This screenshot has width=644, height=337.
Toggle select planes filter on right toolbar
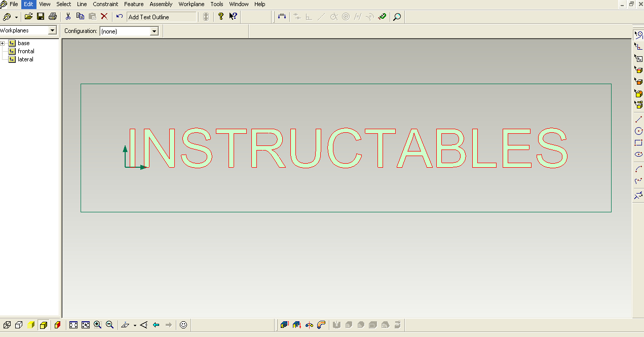point(638,58)
